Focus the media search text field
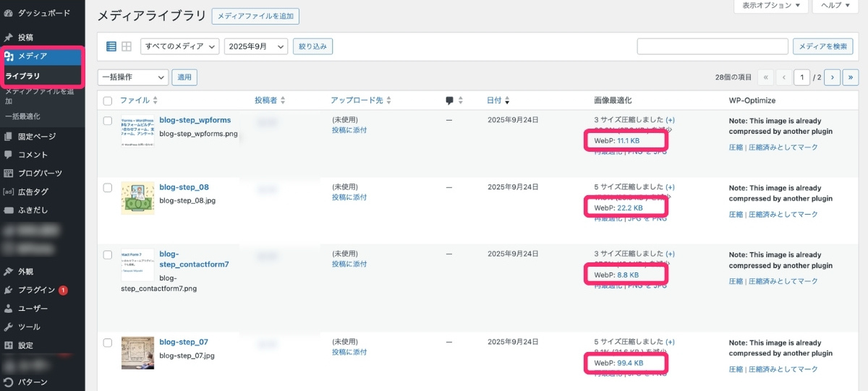The width and height of the screenshot is (868, 391). pyautogui.click(x=712, y=46)
